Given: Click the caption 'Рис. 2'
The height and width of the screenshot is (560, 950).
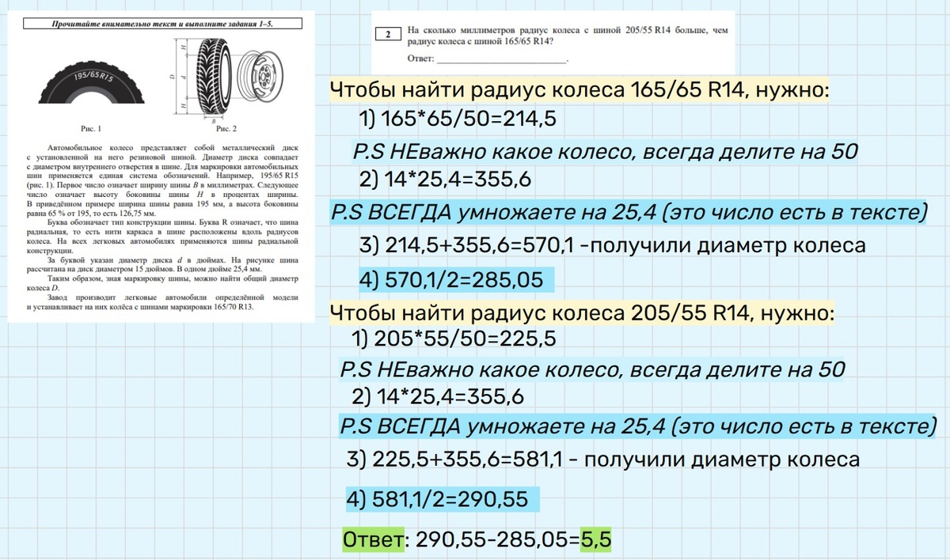Looking at the screenshot, I should (226, 127).
